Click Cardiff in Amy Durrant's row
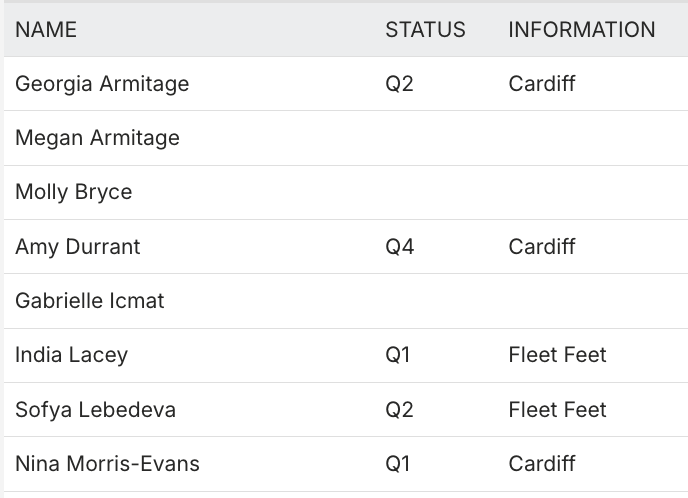 542,247
